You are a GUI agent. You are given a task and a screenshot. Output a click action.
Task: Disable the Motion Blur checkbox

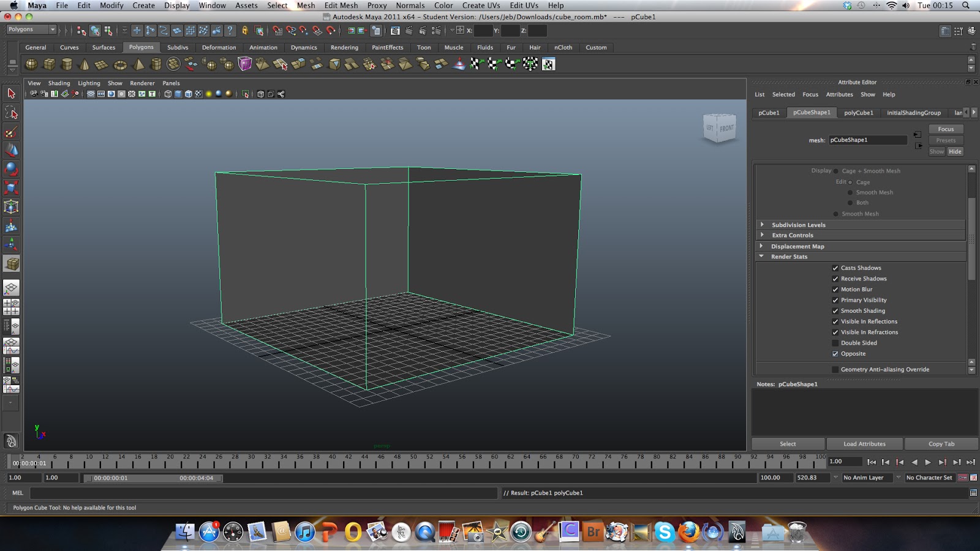click(835, 289)
